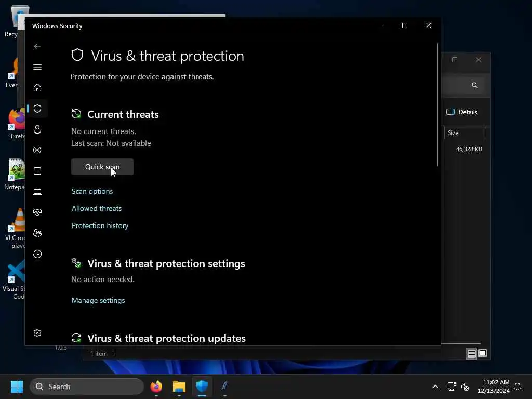Viewport: 532px width, 399px height.
Task: Open File Explorer from the taskbar
Action: pyautogui.click(x=179, y=387)
